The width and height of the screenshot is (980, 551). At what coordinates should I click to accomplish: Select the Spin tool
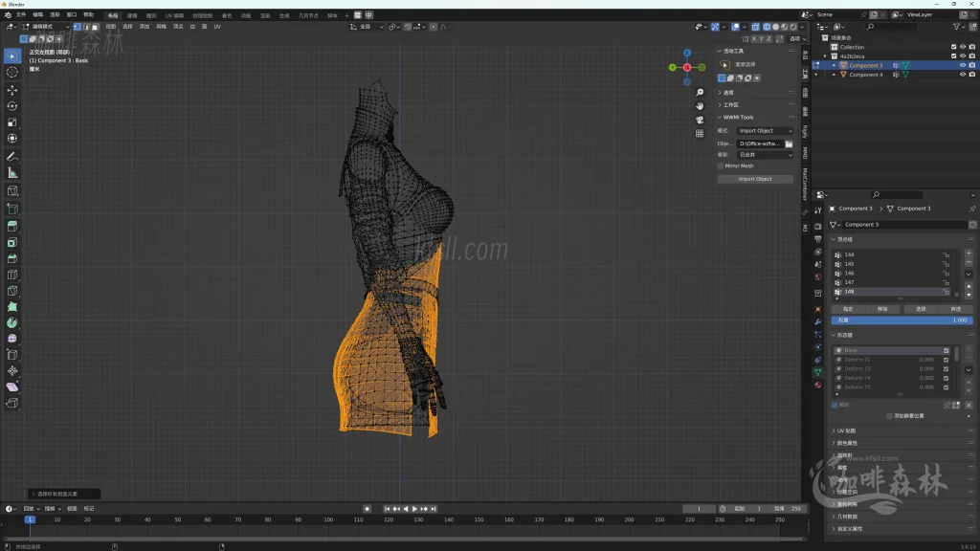point(11,323)
